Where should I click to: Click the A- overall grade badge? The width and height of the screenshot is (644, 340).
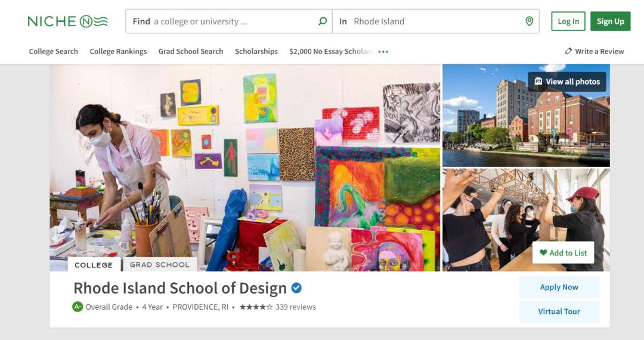pos(77,307)
